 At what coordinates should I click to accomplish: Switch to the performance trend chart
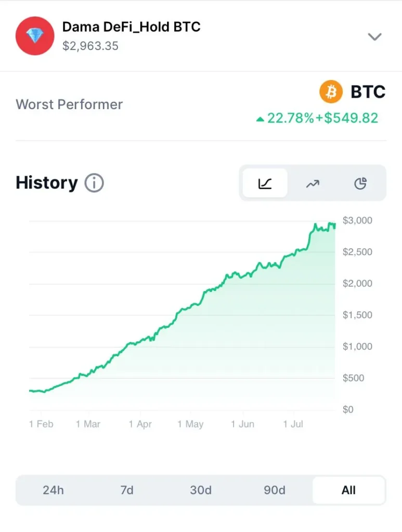pyautogui.click(x=313, y=183)
